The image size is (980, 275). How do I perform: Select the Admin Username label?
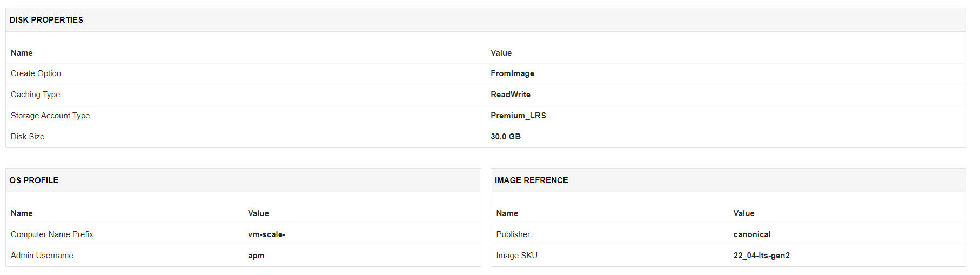[x=42, y=256]
